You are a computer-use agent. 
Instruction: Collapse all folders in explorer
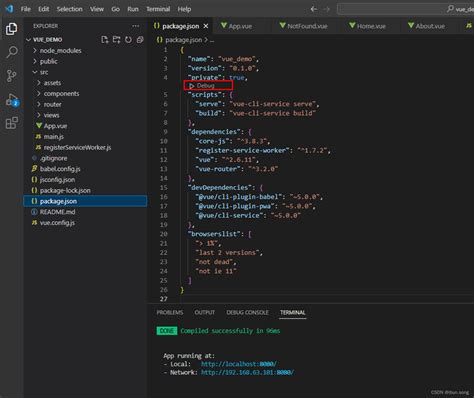point(140,40)
